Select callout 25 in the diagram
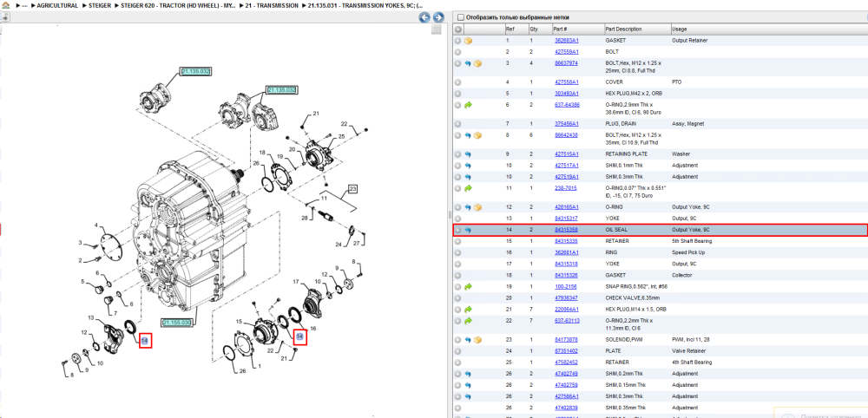The height and width of the screenshot is (418, 868). tap(341, 136)
